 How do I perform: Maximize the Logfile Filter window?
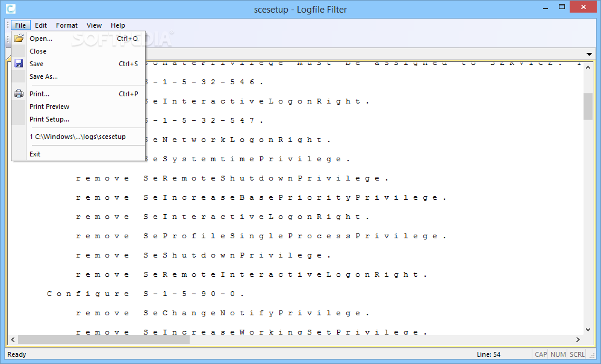(562, 7)
